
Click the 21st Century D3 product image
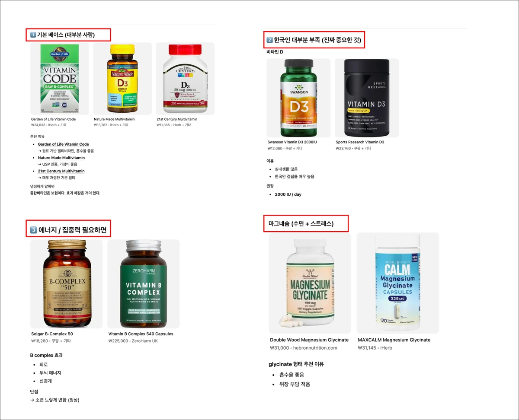tap(185, 79)
